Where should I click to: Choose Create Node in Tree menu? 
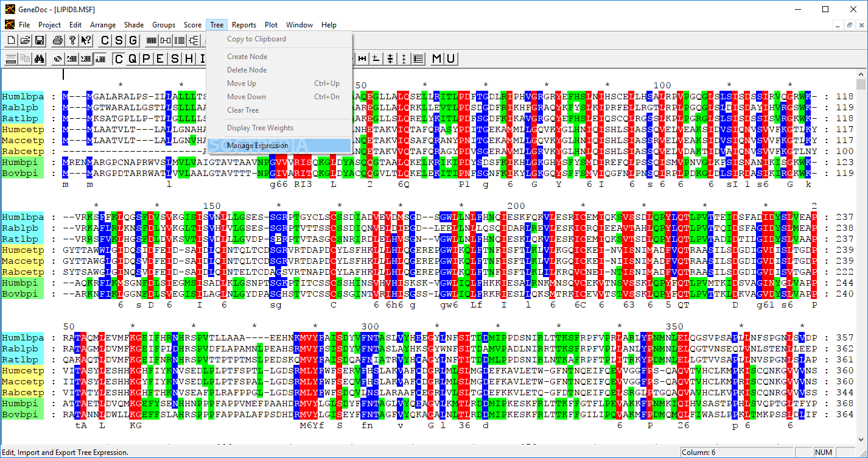[x=279, y=57]
